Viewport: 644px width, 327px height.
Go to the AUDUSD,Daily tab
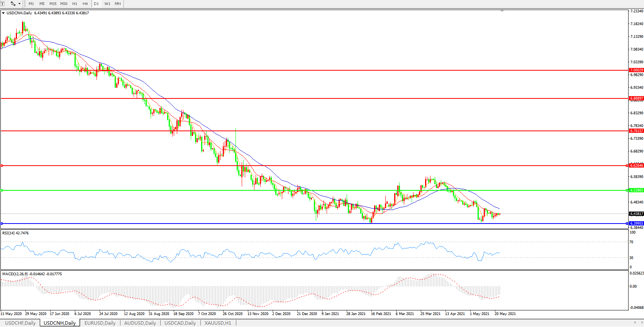(140, 323)
